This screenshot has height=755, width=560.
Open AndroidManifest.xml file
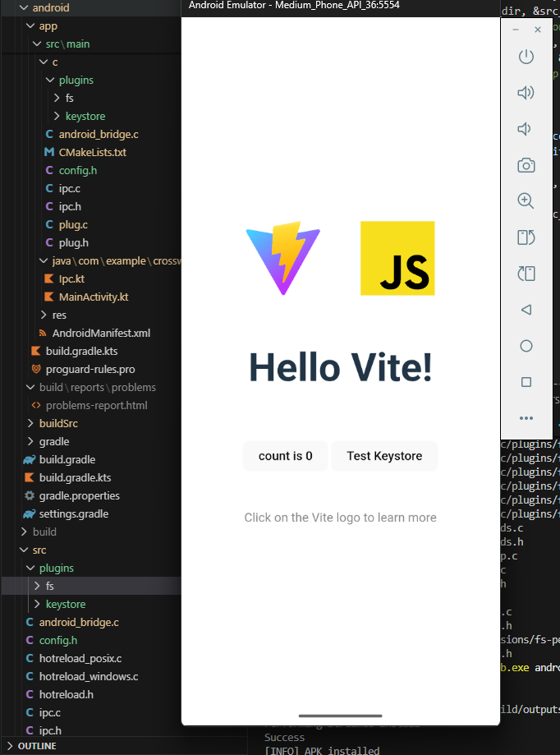coord(101,334)
